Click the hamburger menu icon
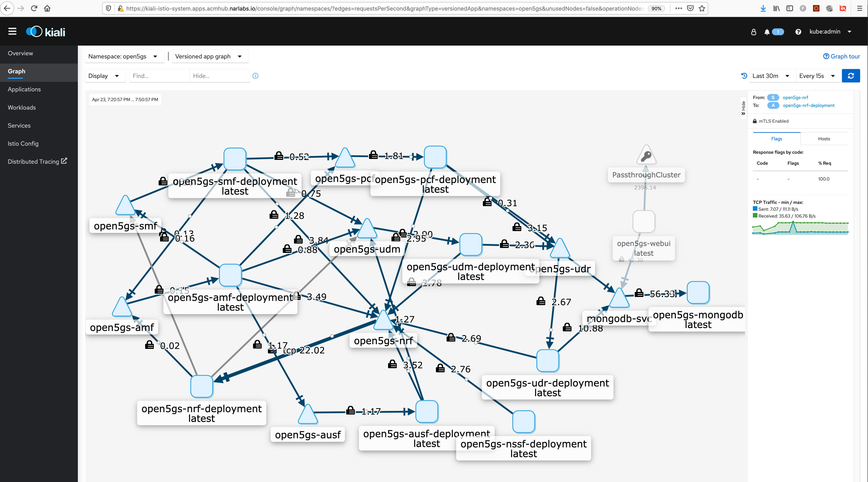The width and height of the screenshot is (868, 482). [12, 32]
